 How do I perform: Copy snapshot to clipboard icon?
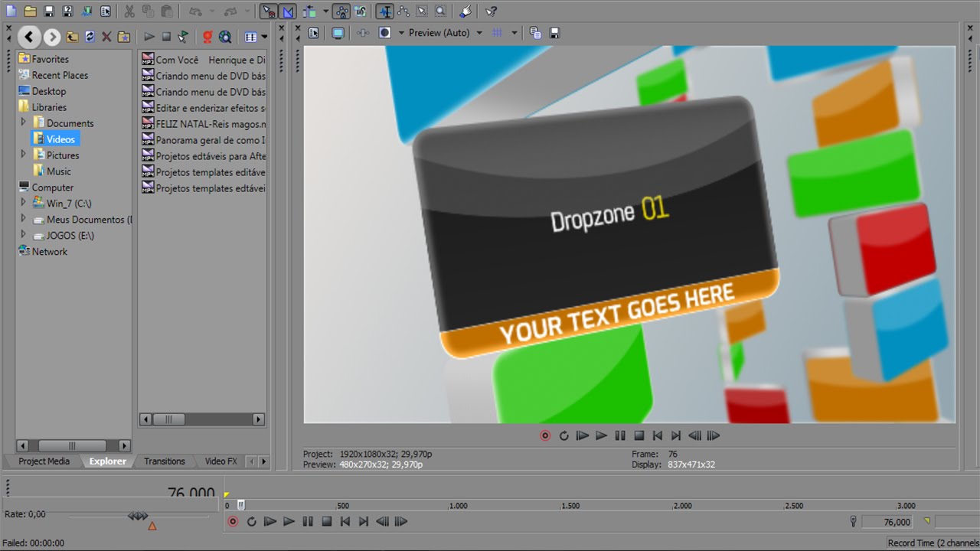[x=535, y=33]
